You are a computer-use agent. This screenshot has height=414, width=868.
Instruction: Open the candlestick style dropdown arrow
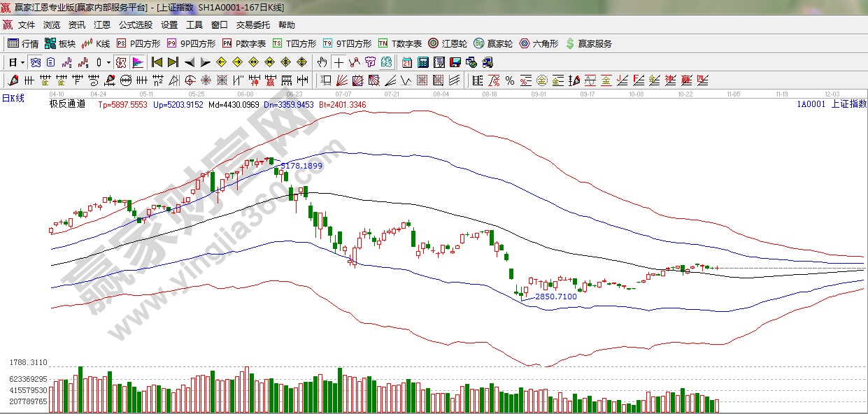[108, 62]
